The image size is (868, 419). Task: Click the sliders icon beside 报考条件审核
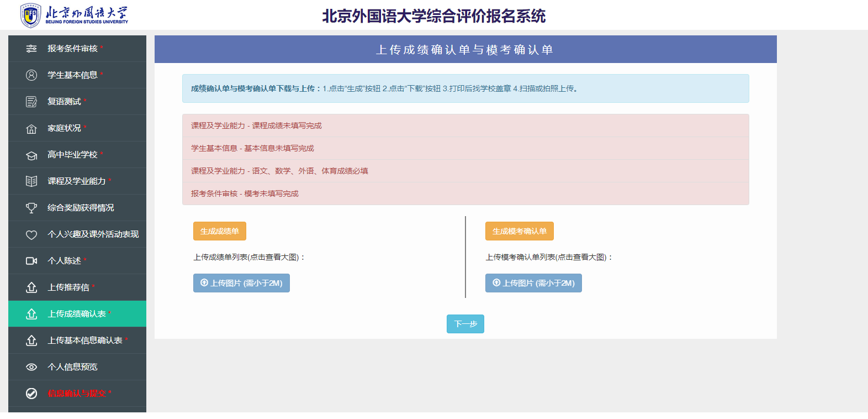coord(31,49)
